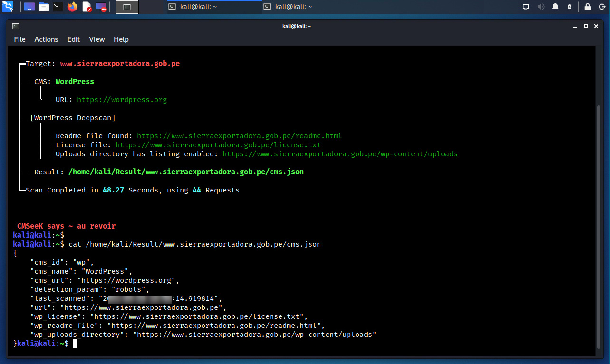
Task: Click the network connection tray icon
Action: point(526,7)
